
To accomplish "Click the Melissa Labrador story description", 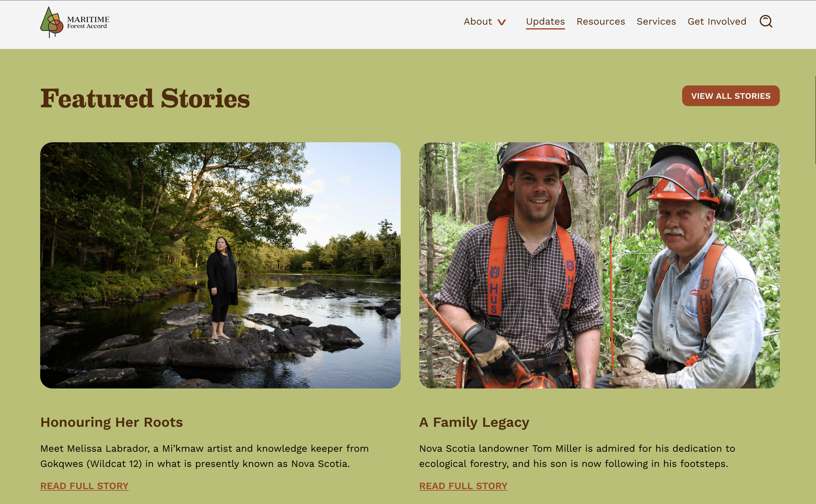I will (x=204, y=456).
